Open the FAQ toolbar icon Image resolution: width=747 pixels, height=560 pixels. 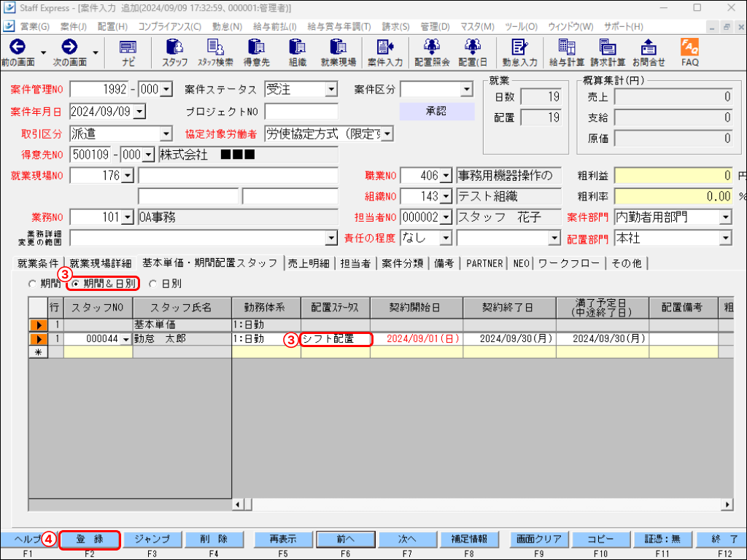coord(689,52)
